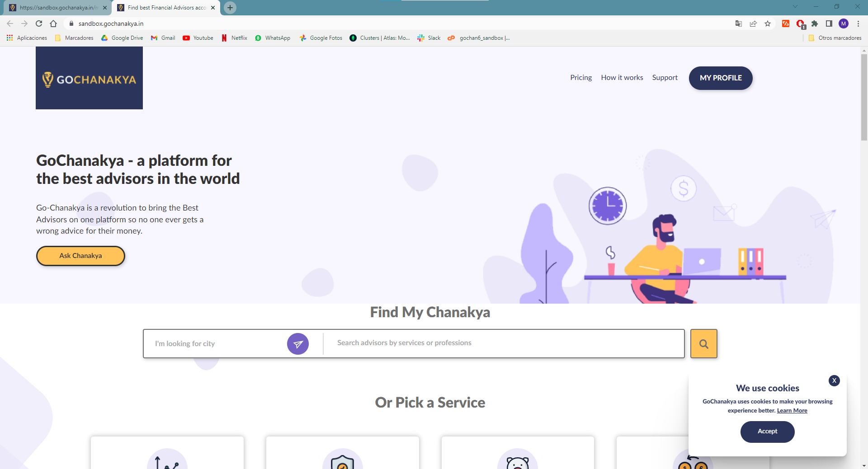This screenshot has height=469, width=868.
Task: Click the purple location arrow icon
Action: click(298, 344)
